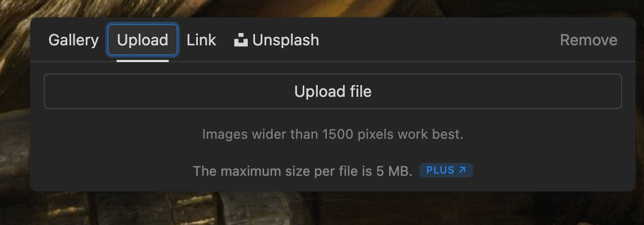
Task: Click the cover image above the panel
Action: [x=322, y=8]
